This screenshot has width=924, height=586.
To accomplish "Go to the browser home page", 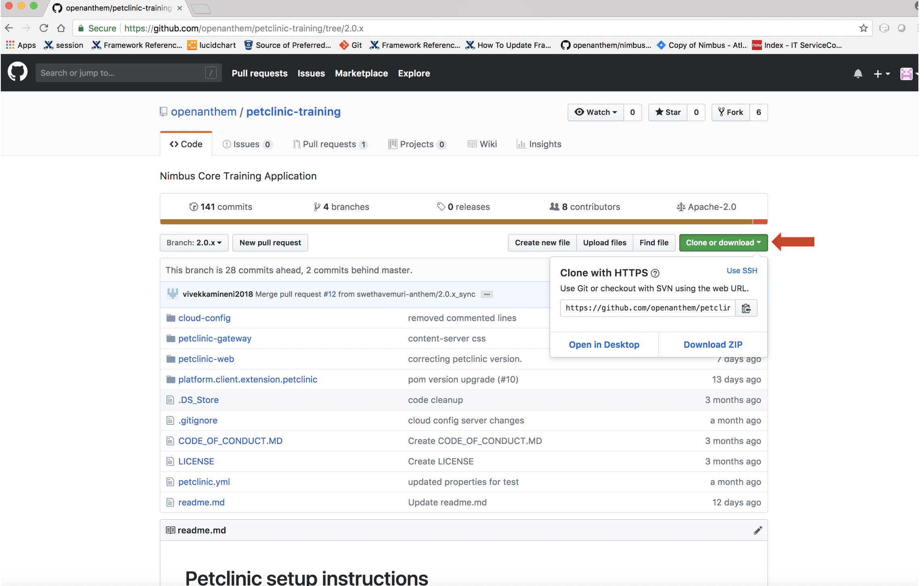I will [61, 28].
